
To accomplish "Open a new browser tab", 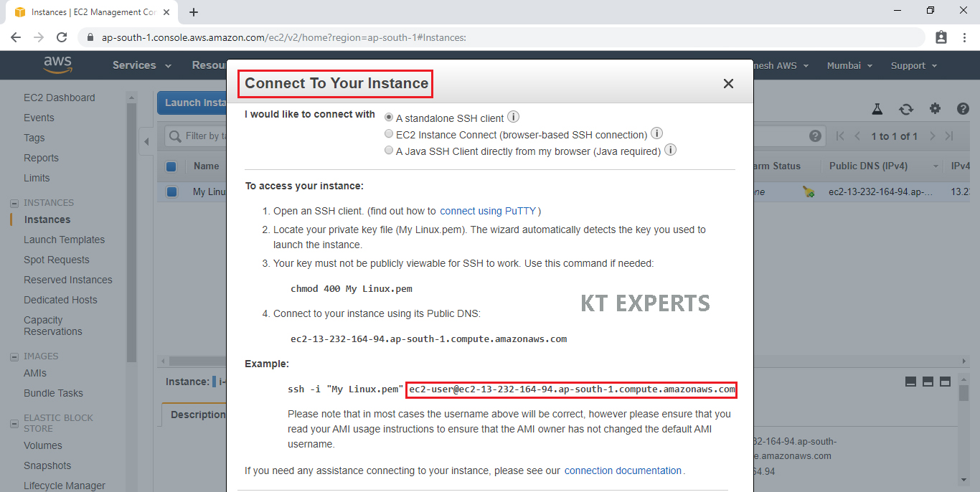I will click(x=194, y=11).
